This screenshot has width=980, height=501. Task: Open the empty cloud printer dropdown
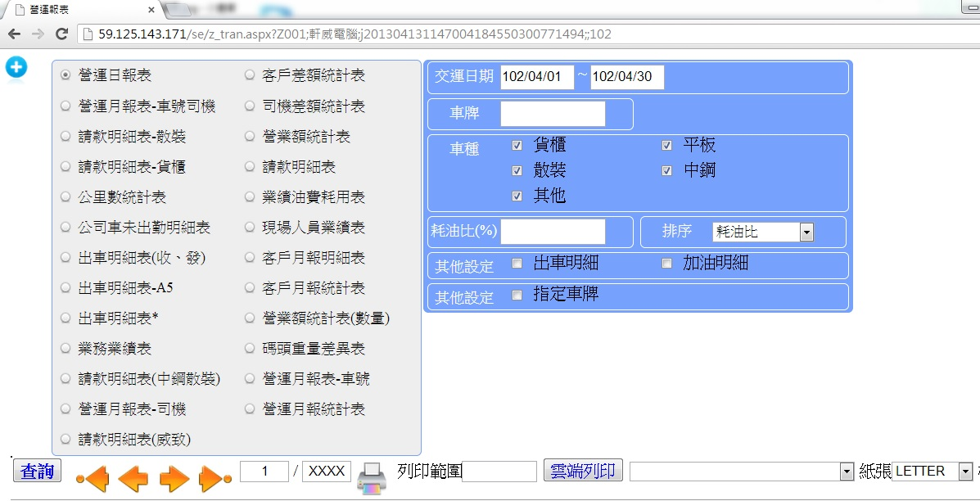pyautogui.click(x=742, y=472)
